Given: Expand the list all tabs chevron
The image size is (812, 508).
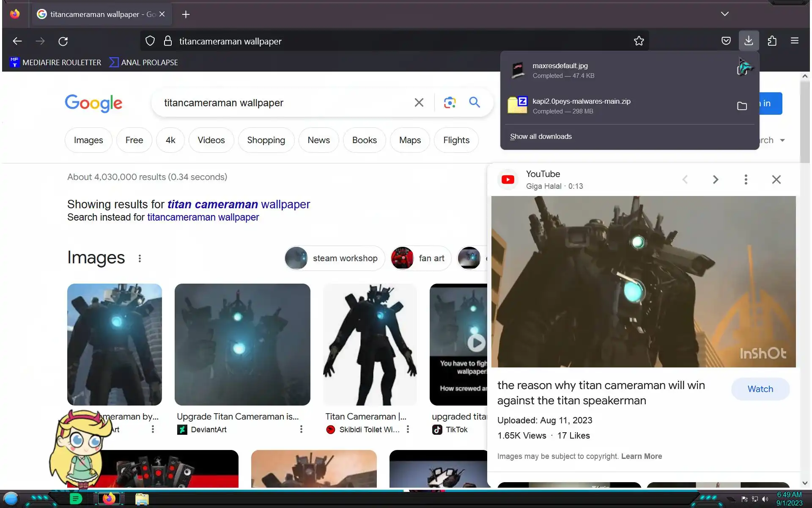Looking at the screenshot, I should pyautogui.click(x=724, y=14).
